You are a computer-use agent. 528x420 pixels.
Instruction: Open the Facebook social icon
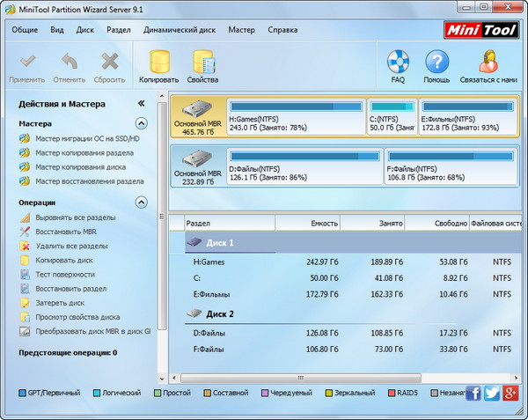(473, 393)
